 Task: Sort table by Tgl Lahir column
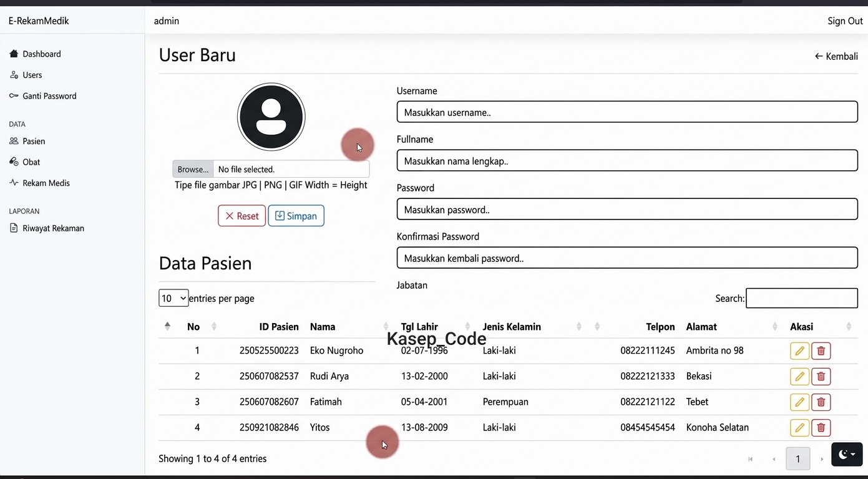pyautogui.click(x=419, y=327)
